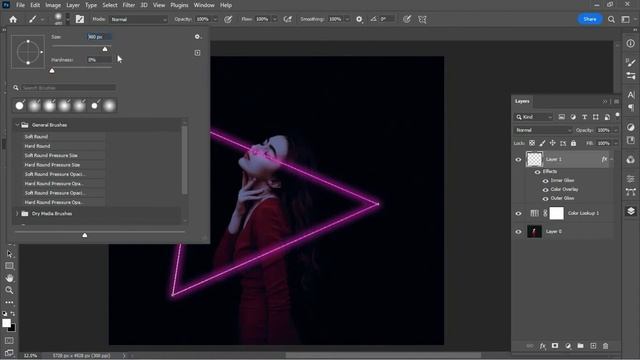Viewport: 640px width, 360px height.
Task: Open workspace switcher icon beside search
Action: pyautogui.click(x=625, y=19)
